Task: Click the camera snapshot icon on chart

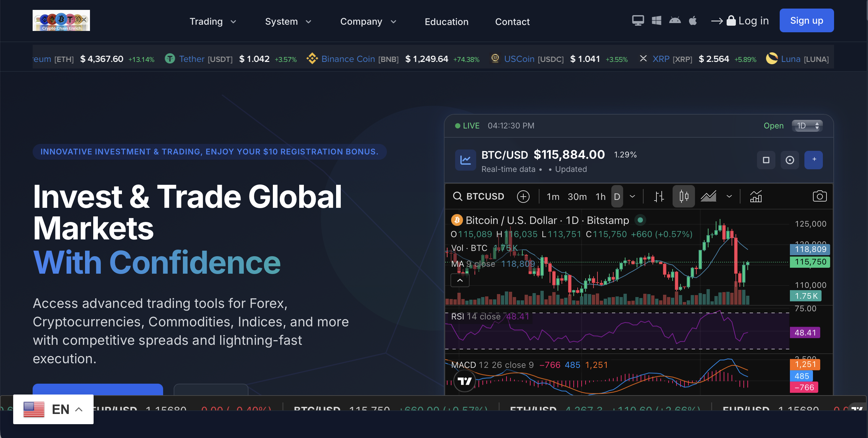Action: click(819, 196)
